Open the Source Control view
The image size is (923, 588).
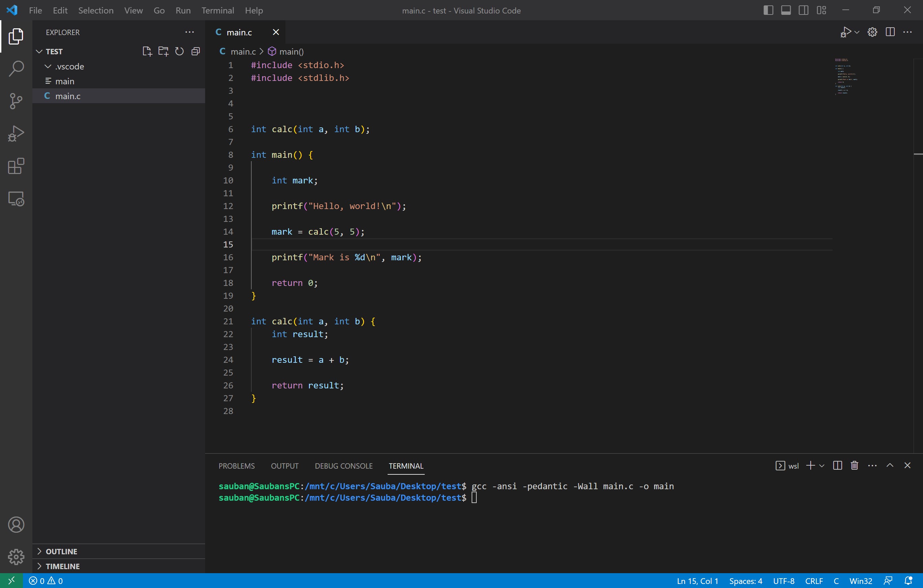point(16,101)
